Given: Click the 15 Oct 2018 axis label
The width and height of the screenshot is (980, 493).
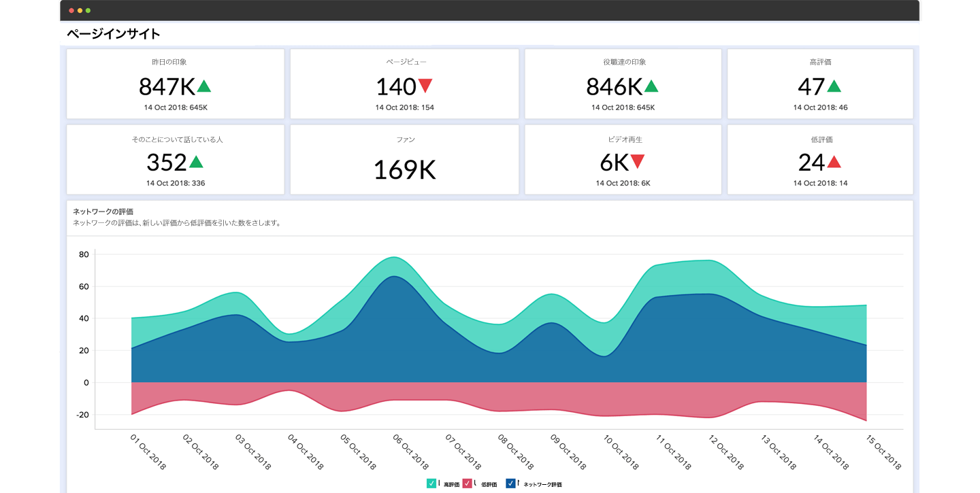Looking at the screenshot, I should tap(883, 452).
